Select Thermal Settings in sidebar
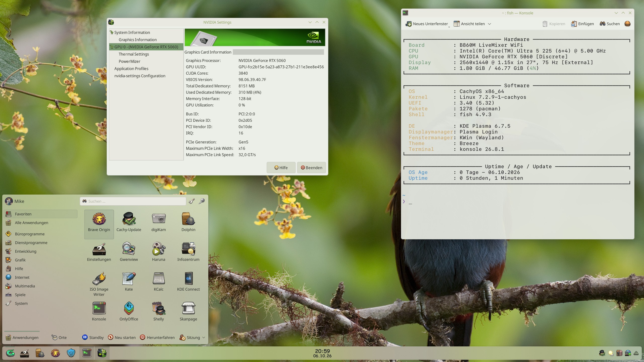This screenshot has width=644, height=362. [x=134, y=54]
